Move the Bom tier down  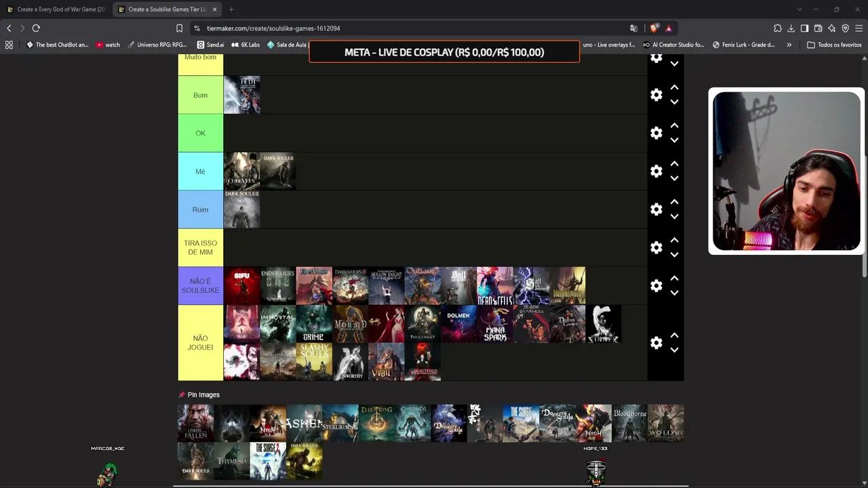(x=674, y=102)
